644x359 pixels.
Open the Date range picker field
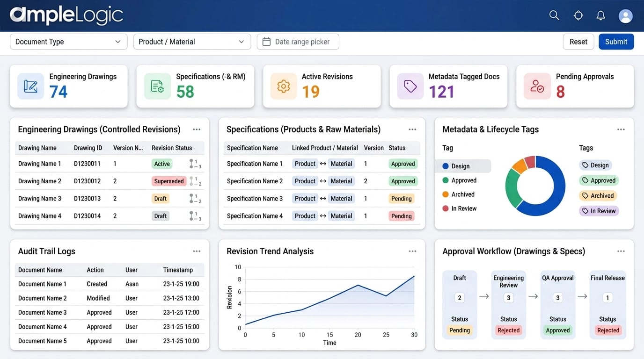(x=298, y=42)
